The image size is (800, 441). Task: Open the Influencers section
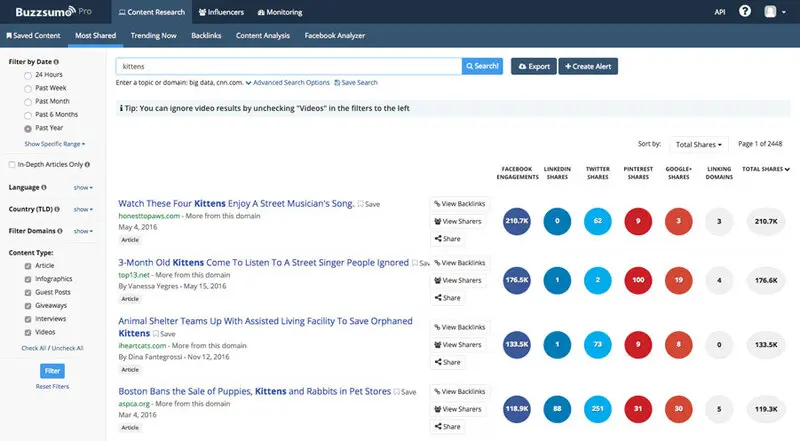click(221, 12)
